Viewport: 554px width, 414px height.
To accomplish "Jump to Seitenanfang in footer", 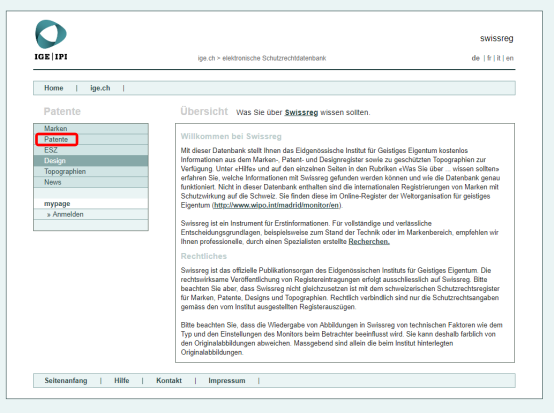I will pos(66,381).
